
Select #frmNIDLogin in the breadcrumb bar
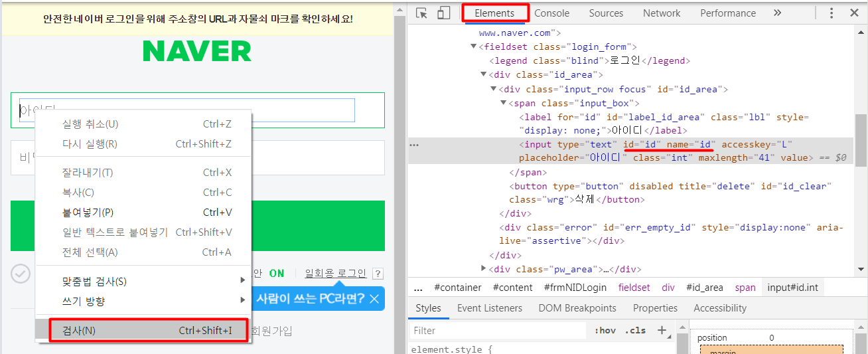(575, 288)
